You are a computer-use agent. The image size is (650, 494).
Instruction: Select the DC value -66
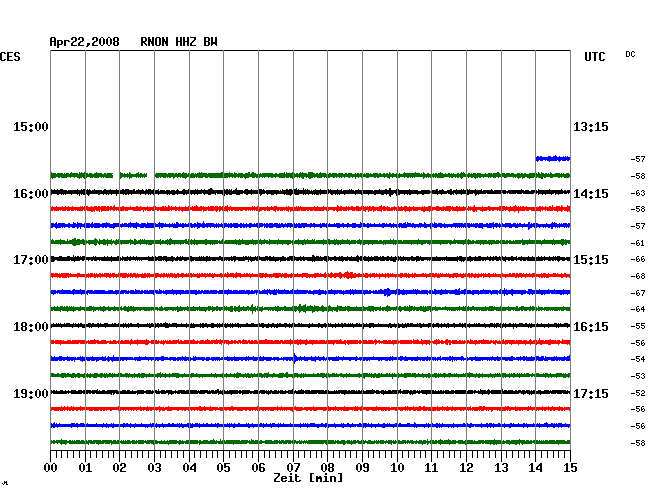(638, 259)
